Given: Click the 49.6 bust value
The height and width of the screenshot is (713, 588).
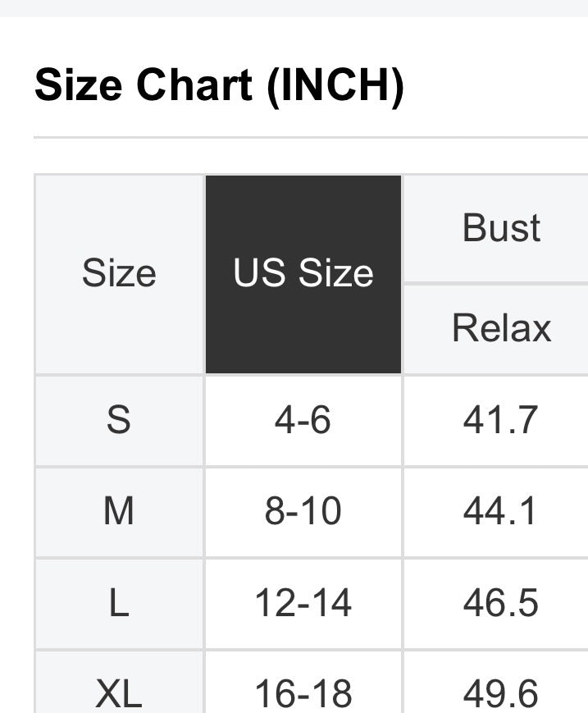Looking at the screenshot, I should [500, 694].
